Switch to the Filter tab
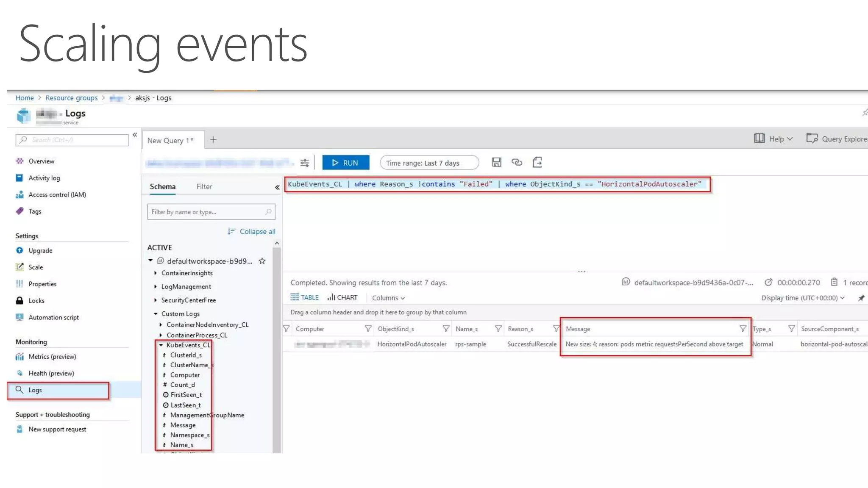 click(x=204, y=187)
